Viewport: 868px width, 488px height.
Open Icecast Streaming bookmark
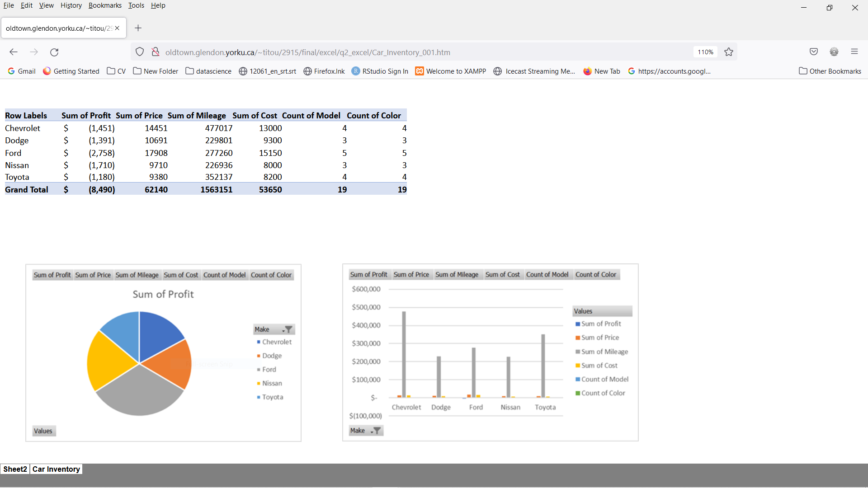534,71
